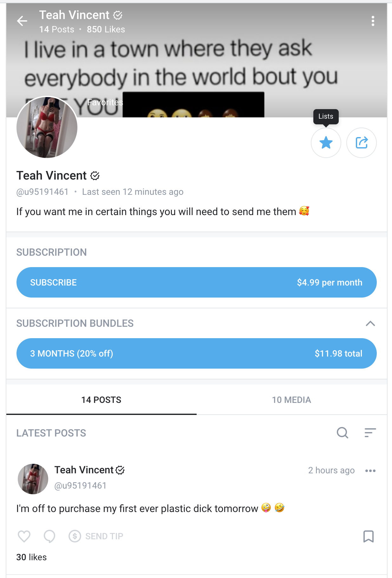Open the post's three-dot options menu

click(x=370, y=471)
